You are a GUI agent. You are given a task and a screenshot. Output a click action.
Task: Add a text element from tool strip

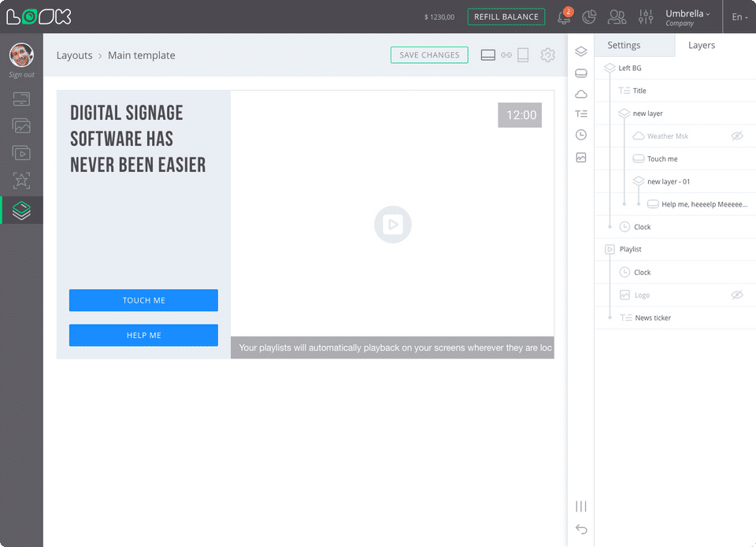[x=581, y=113]
